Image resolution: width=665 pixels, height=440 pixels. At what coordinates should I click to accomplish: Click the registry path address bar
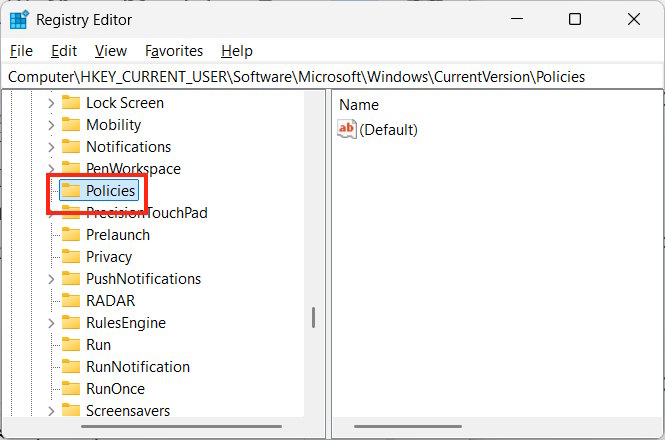tap(332, 77)
